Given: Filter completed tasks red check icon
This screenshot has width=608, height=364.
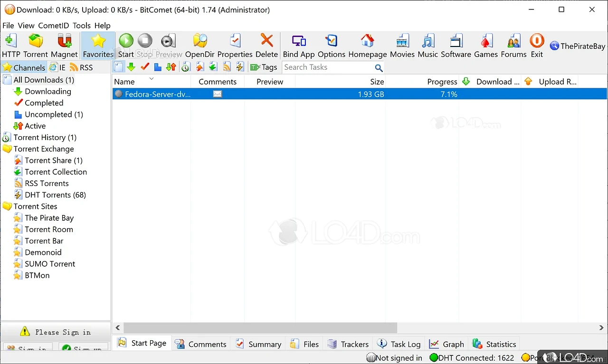Looking at the screenshot, I should tap(145, 67).
